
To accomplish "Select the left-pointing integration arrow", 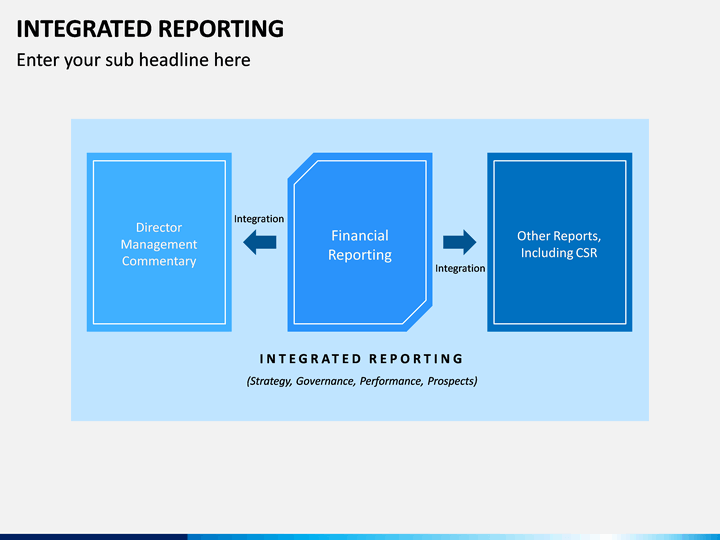I will [259, 242].
